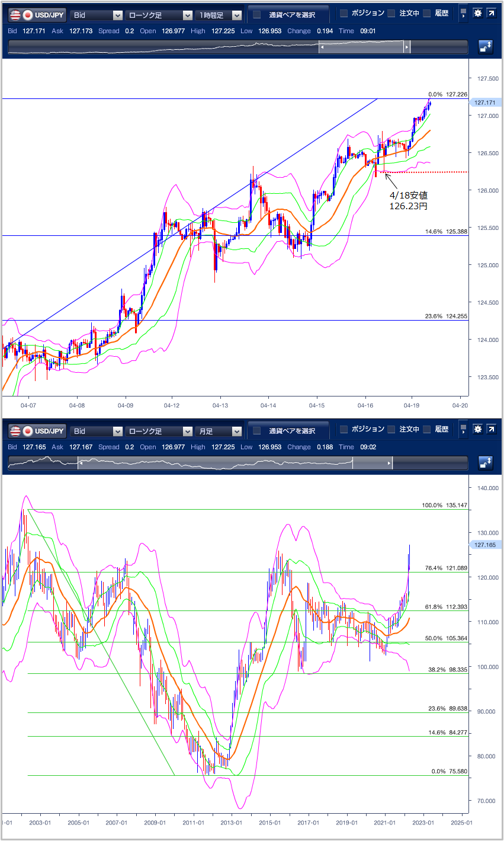504x841 pixels.
Task: Click right handle of the hourly chart range slider
Action: pos(407,47)
